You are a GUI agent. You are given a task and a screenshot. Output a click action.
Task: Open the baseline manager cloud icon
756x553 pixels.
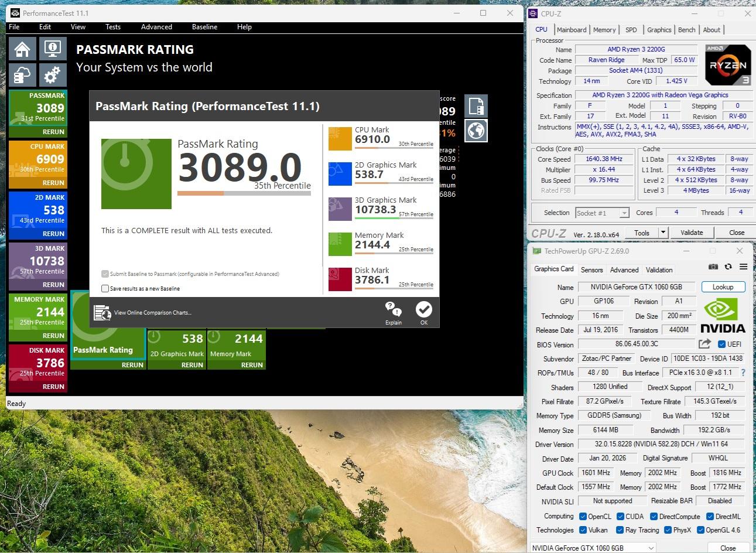(x=22, y=76)
